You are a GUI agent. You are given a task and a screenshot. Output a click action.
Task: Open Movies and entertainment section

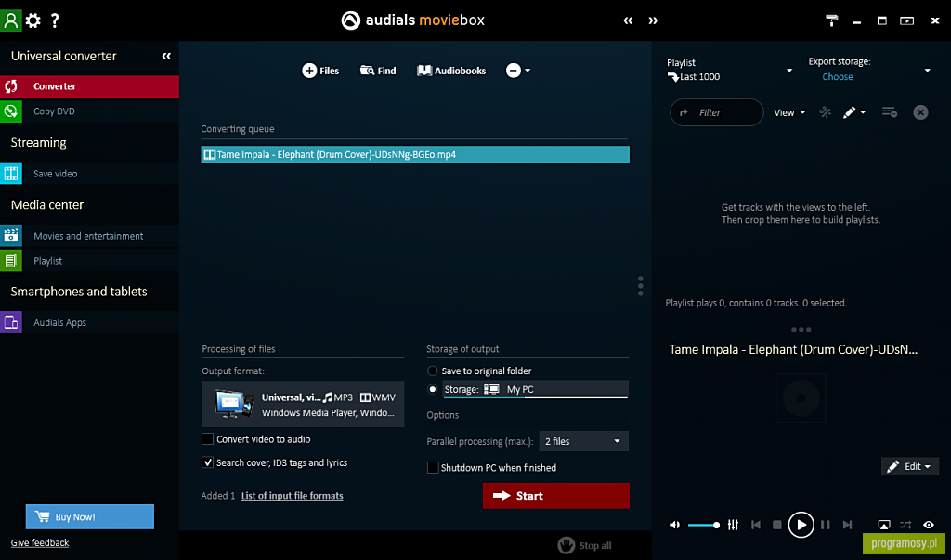pos(90,236)
